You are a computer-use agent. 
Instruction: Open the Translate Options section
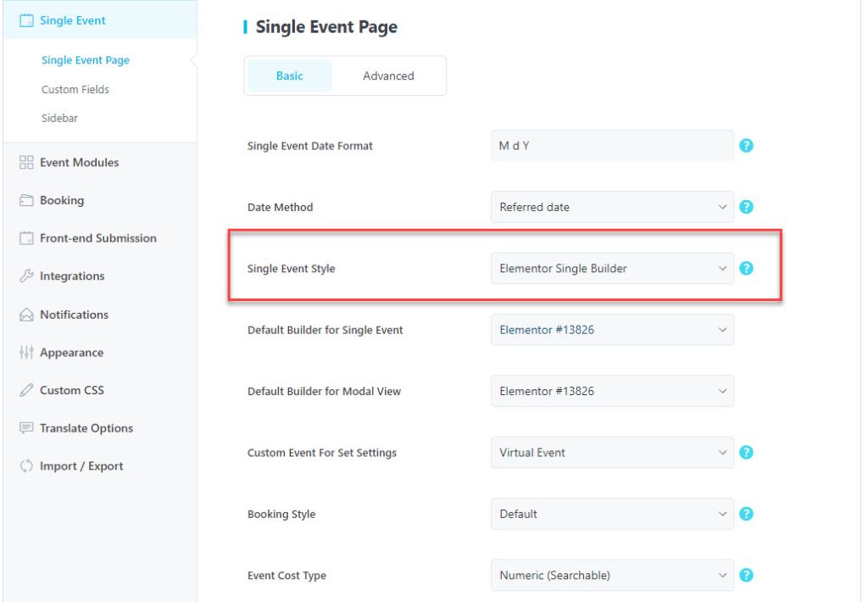coord(86,427)
